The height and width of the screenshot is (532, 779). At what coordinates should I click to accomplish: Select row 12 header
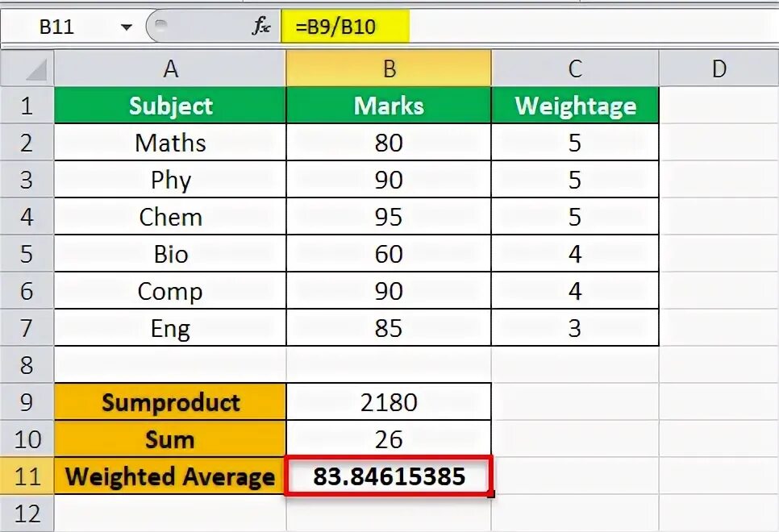coord(27,513)
